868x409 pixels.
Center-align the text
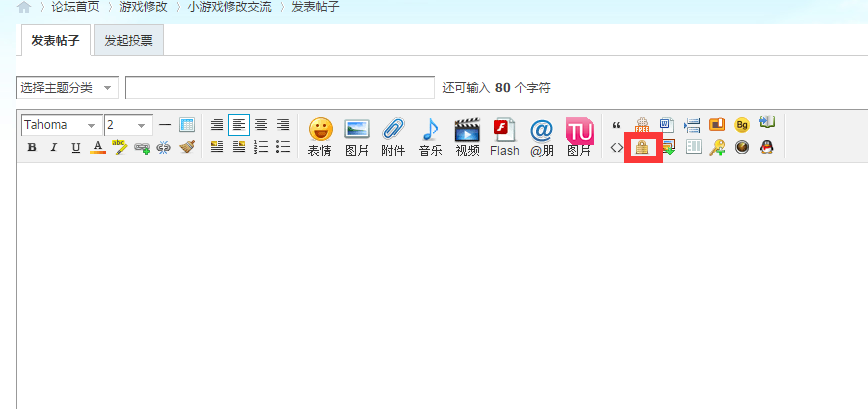261,125
